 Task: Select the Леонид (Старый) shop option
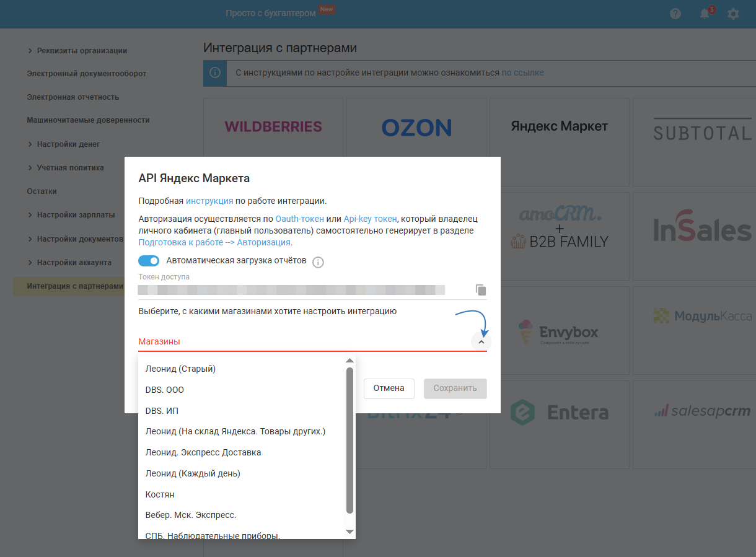coord(180,369)
